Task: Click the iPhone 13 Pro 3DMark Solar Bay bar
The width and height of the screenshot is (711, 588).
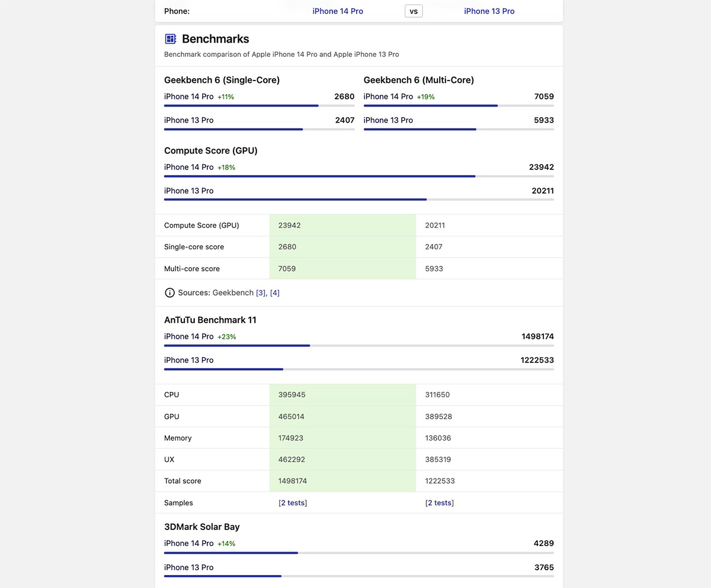Action: pyautogui.click(x=358, y=576)
